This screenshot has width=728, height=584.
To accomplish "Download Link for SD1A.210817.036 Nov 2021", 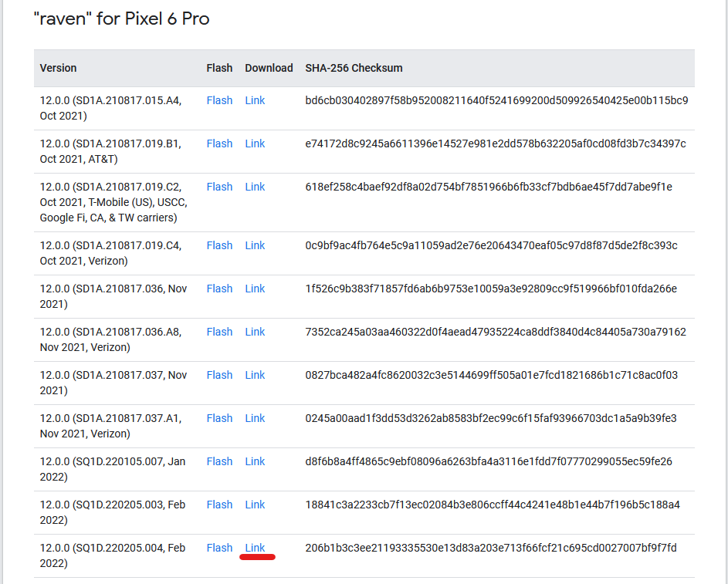I will coord(255,288).
